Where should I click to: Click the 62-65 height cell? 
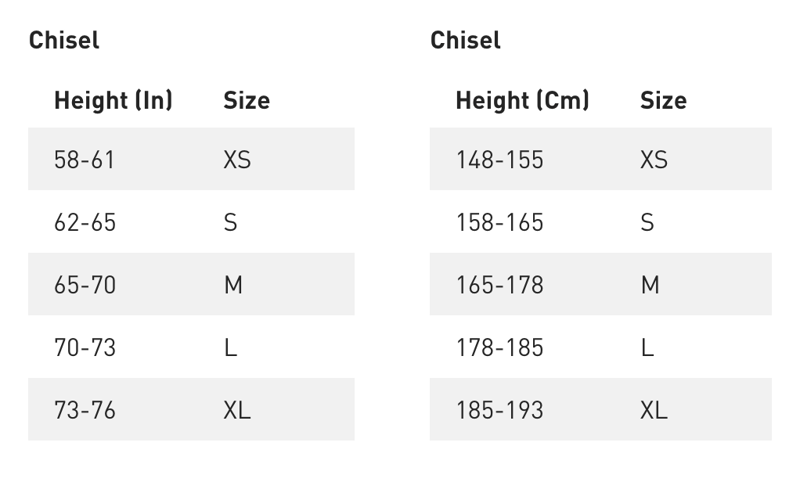click(x=85, y=222)
